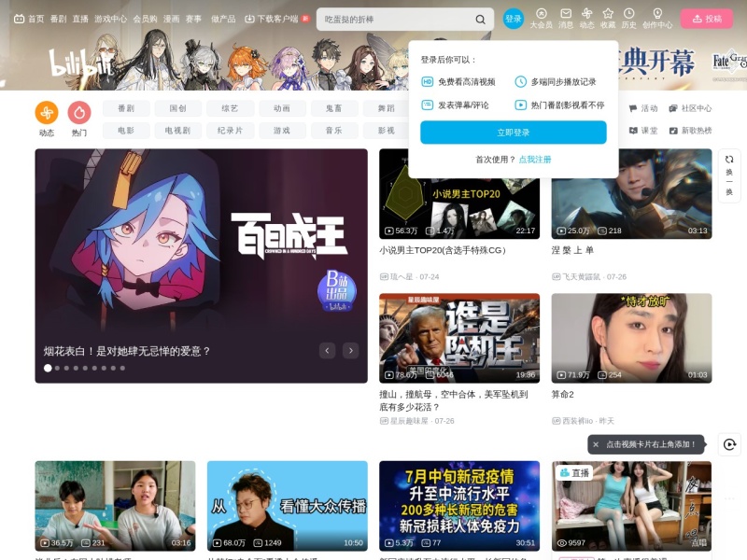Open the 7月中旬新冠疫情 video thumbnail
This screenshot has height=560, width=747.
tap(459, 506)
